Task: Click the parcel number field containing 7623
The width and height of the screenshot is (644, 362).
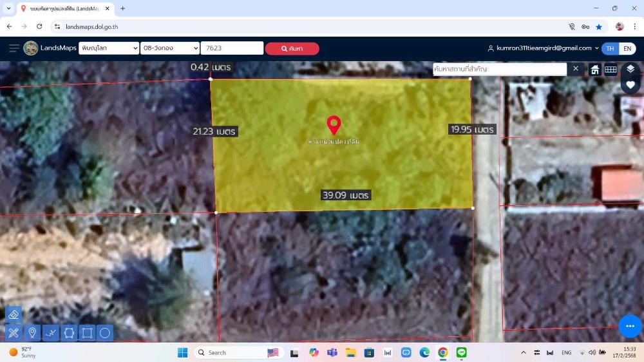Action: [232, 48]
